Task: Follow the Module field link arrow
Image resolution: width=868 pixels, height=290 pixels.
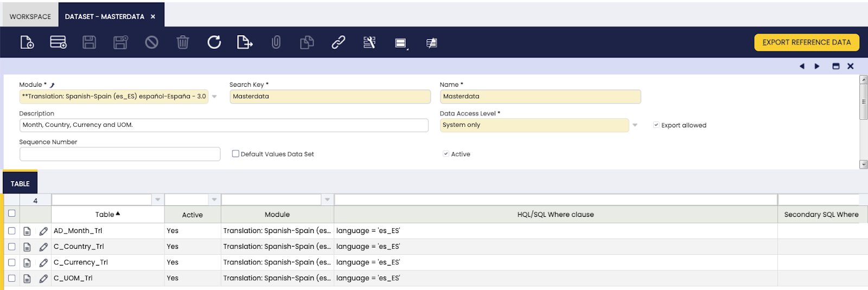Action: [52, 85]
